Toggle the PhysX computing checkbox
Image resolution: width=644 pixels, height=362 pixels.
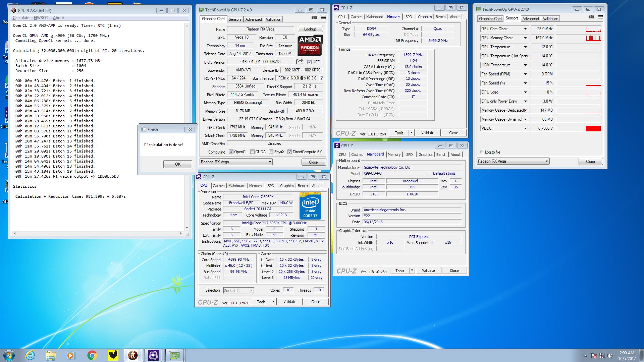[x=271, y=152]
